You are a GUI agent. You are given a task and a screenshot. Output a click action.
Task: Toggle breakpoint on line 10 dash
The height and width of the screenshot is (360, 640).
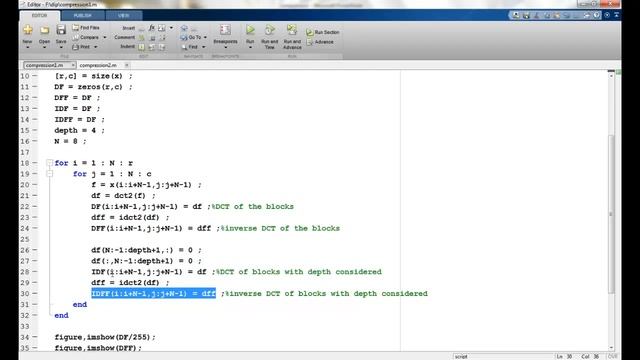35,76
